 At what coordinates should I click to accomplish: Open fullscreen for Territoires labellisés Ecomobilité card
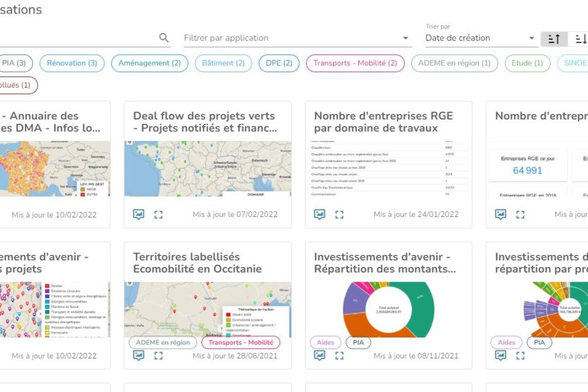pyautogui.click(x=159, y=355)
